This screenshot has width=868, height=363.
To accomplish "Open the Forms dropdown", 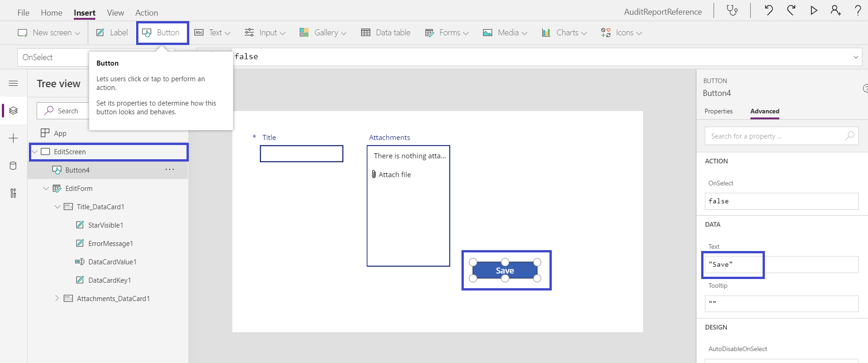I will [447, 33].
